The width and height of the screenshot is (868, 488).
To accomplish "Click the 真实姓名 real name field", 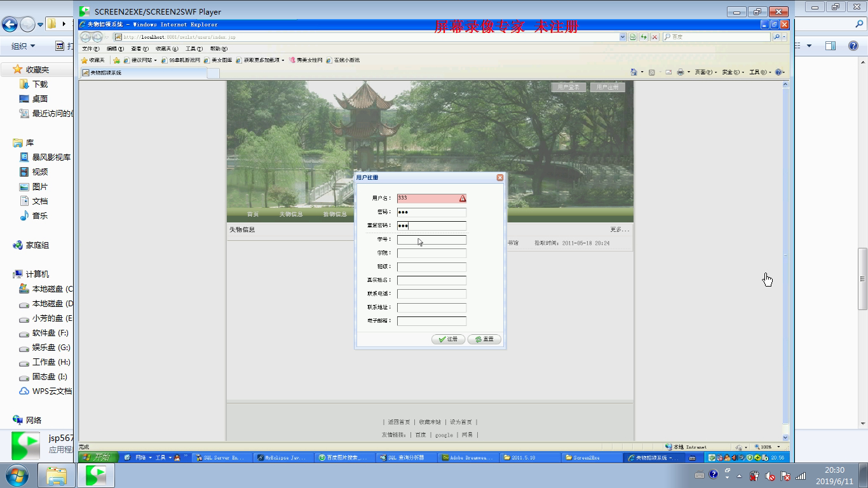I will coord(431,280).
